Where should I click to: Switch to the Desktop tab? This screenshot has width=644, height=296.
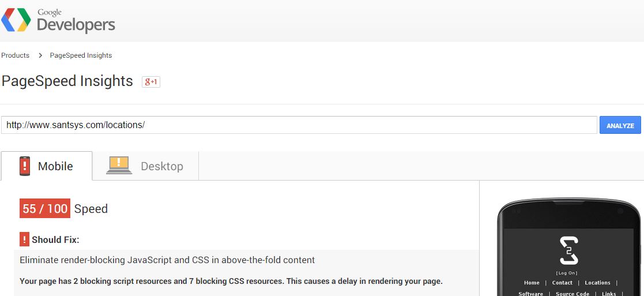[x=146, y=166]
